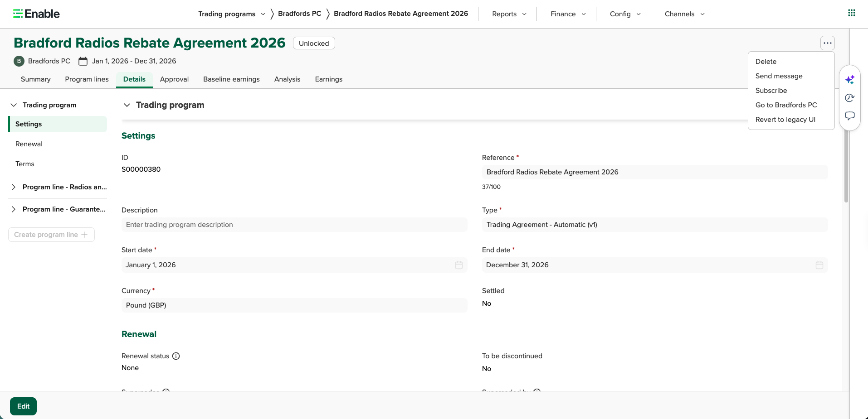
Task: Open the comments speech bubble icon
Action: click(x=850, y=116)
